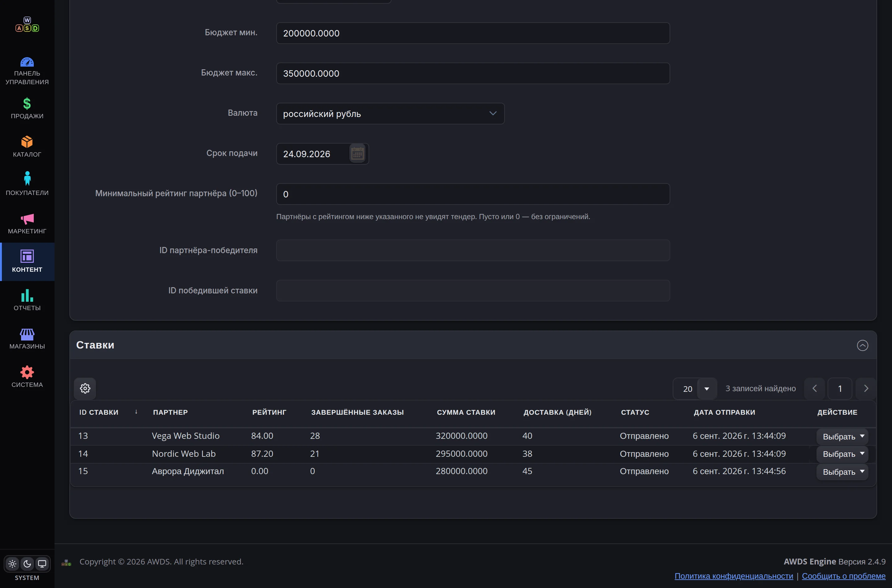Collapse the Ставки panel

click(862, 345)
